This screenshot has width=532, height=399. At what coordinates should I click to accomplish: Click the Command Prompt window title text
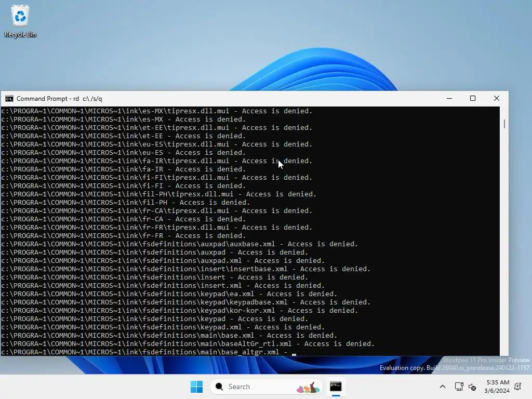(59, 99)
